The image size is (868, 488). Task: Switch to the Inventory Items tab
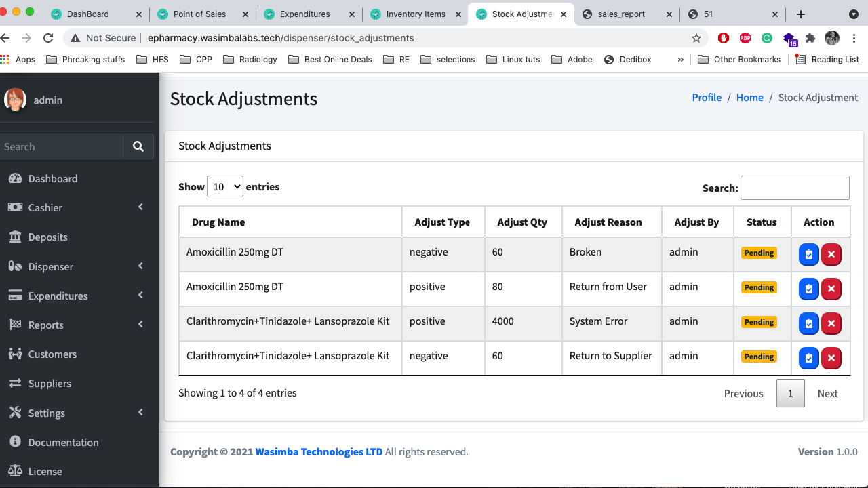coord(415,14)
